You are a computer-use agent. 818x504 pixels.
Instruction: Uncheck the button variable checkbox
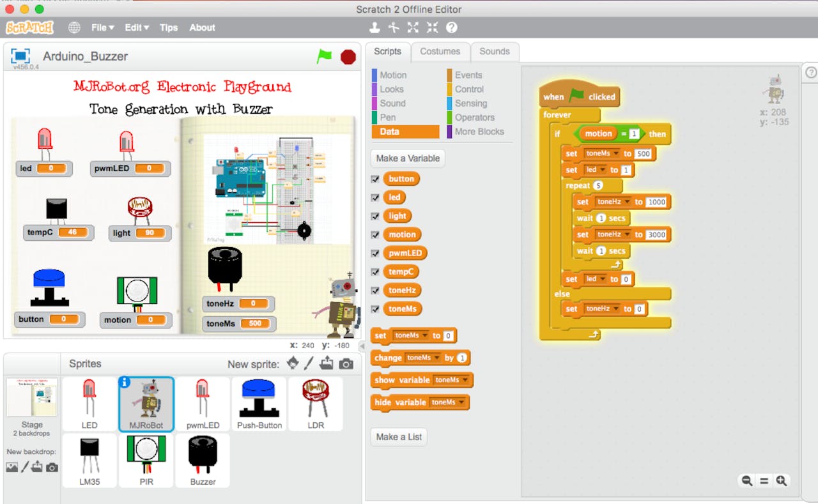click(375, 179)
